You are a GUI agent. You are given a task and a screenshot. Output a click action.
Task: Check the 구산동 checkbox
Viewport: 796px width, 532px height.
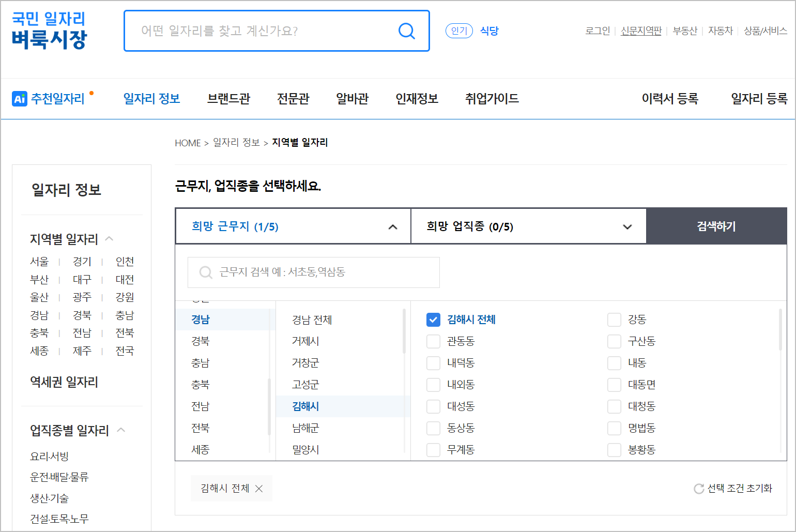pyautogui.click(x=614, y=341)
